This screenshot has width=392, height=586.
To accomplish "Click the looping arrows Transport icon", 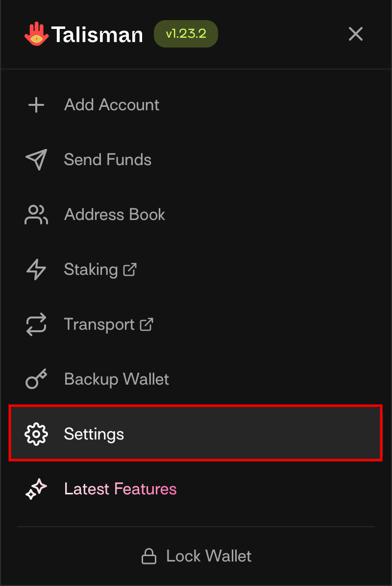I will [36, 324].
